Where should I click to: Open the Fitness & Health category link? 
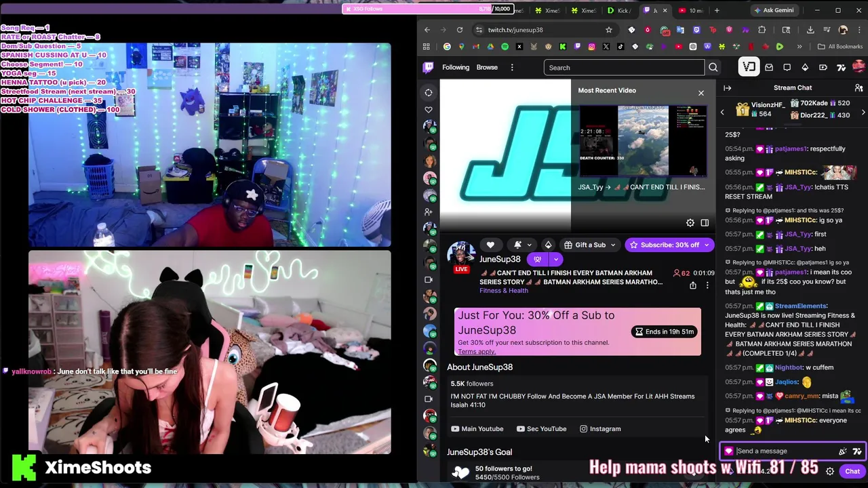[504, 290]
